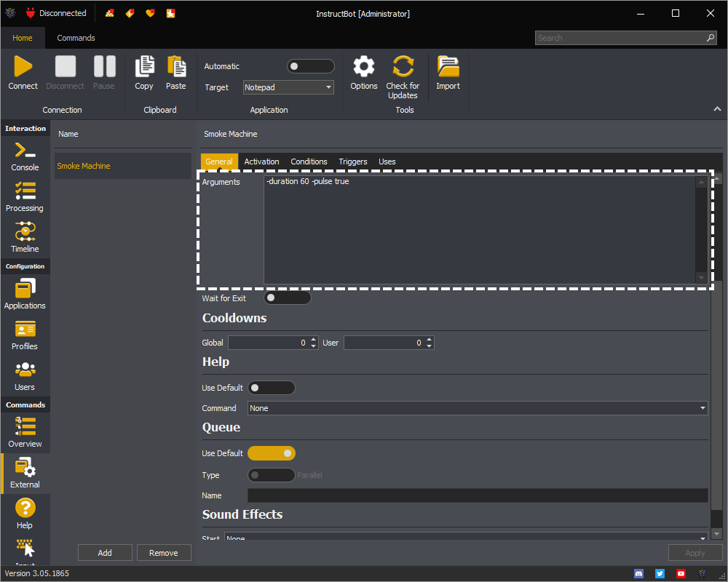The width and height of the screenshot is (728, 582).
Task: Click settings panel scrollbar down arrow
Action: coord(717,534)
